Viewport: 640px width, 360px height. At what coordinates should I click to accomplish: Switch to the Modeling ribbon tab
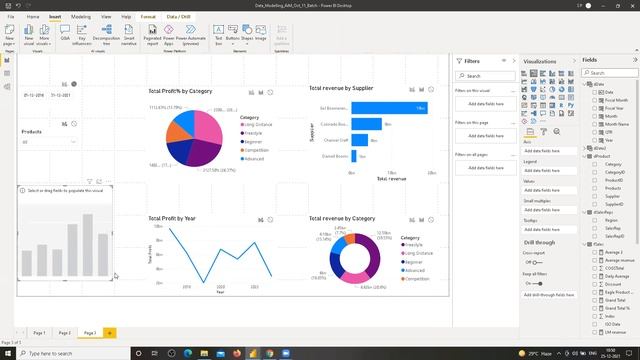pyautogui.click(x=81, y=17)
